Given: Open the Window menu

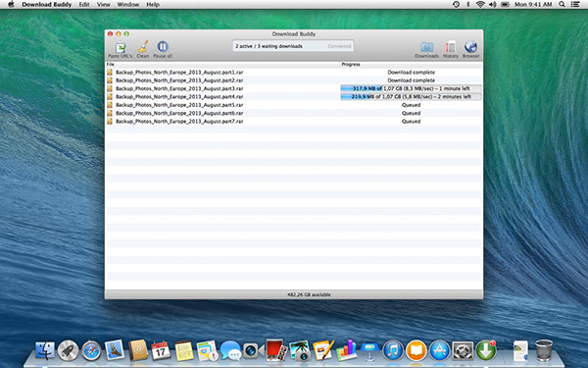Looking at the screenshot, I should pos(127,5).
